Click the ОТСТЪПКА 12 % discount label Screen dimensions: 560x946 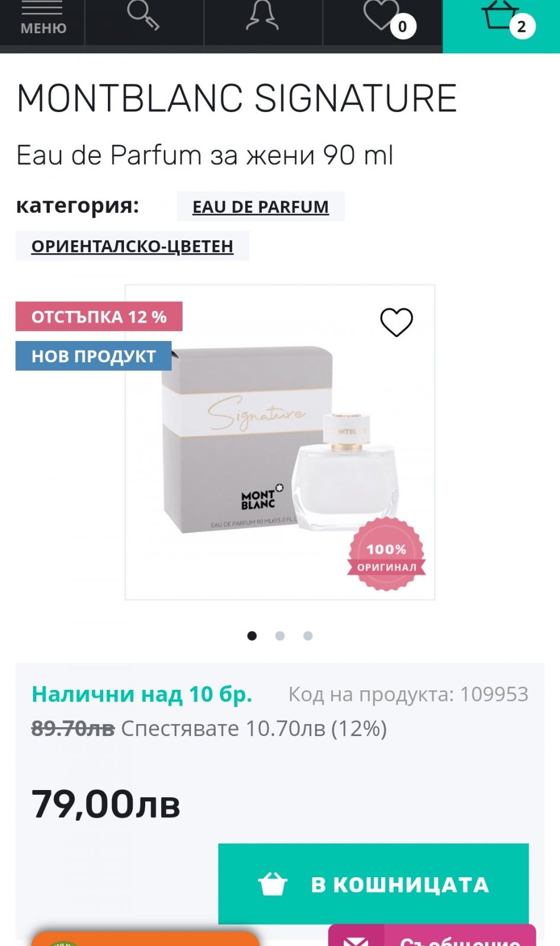coord(99,317)
